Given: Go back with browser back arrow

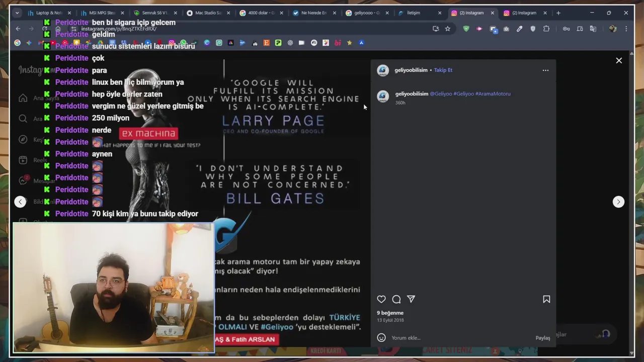Looking at the screenshot, I should [x=18, y=29].
